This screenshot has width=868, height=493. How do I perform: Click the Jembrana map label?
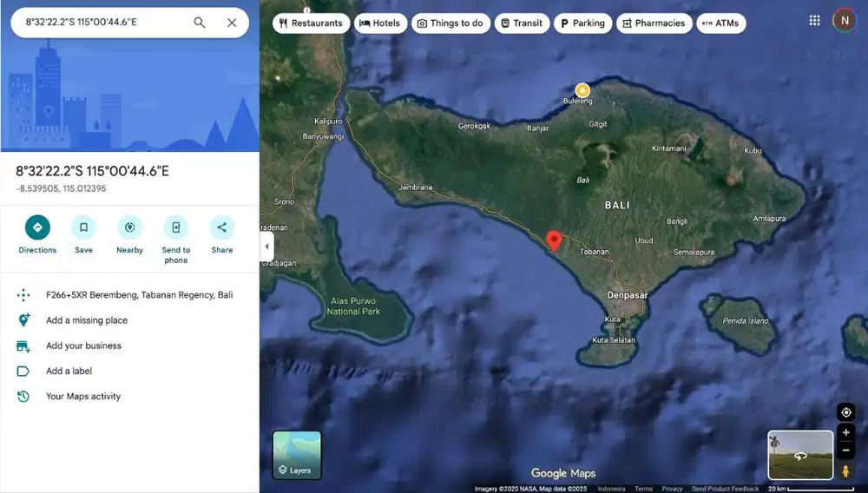coord(416,187)
